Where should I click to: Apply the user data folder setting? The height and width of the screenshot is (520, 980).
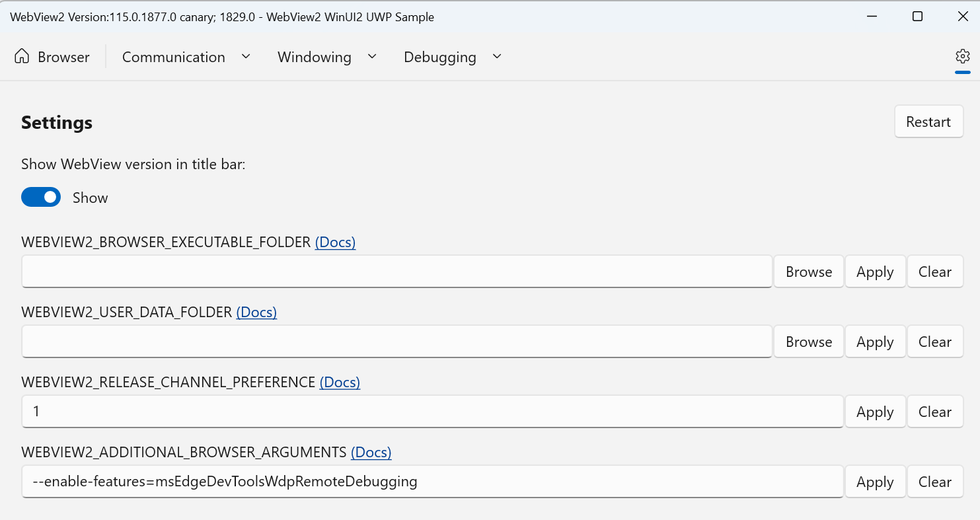coord(875,342)
